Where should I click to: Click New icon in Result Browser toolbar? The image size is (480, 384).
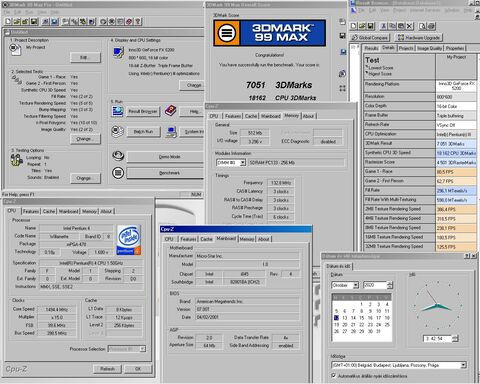pyautogui.click(x=354, y=26)
